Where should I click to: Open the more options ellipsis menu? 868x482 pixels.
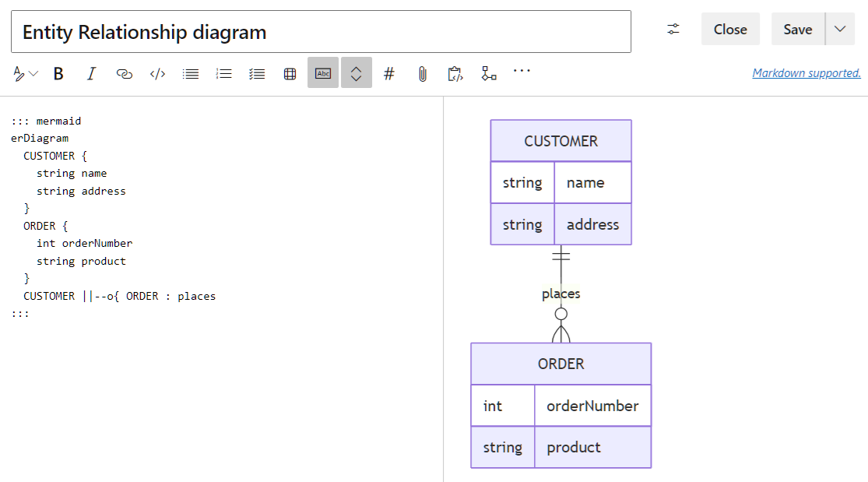[522, 72]
